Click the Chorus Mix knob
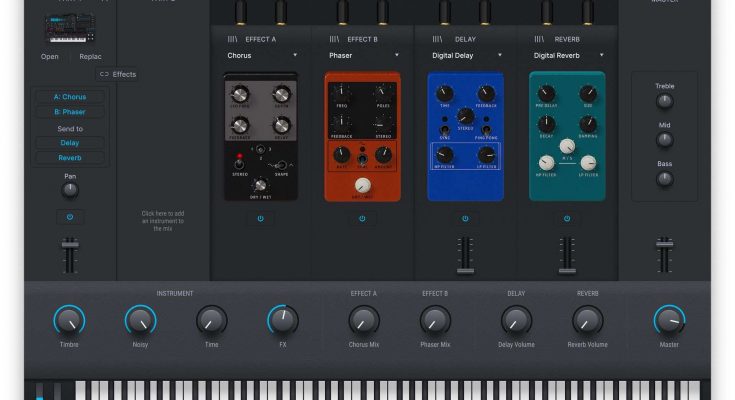 (x=364, y=320)
